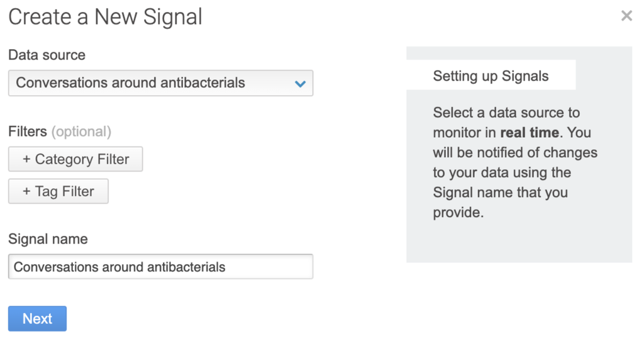Image resolution: width=644 pixels, height=341 pixels.
Task: Click the Create a New Signal title
Action: click(105, 17)
